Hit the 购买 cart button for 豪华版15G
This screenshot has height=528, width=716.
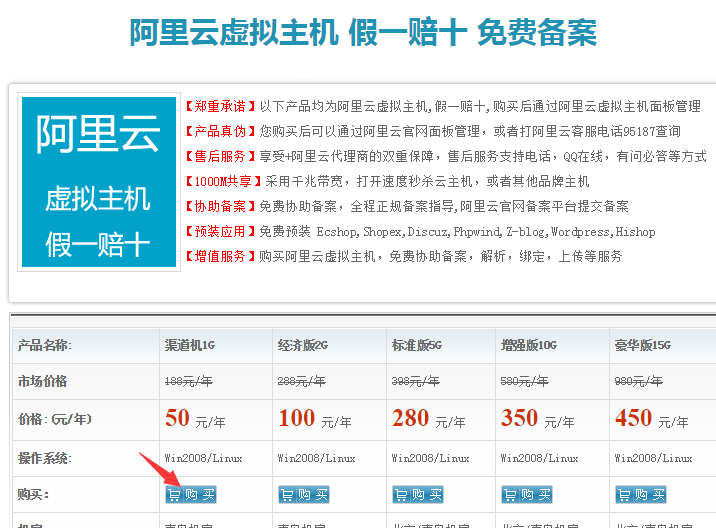click(641, 494)
